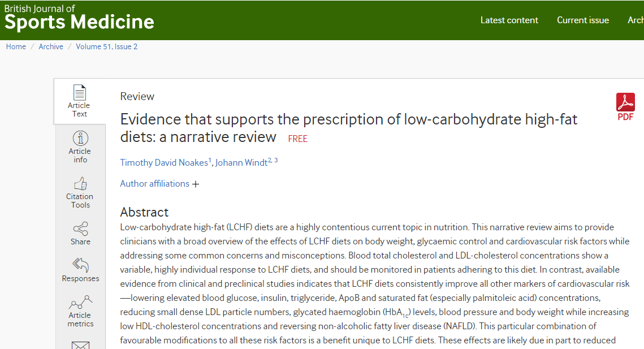Expand Author affiliations plus sign

click(196, 184)
